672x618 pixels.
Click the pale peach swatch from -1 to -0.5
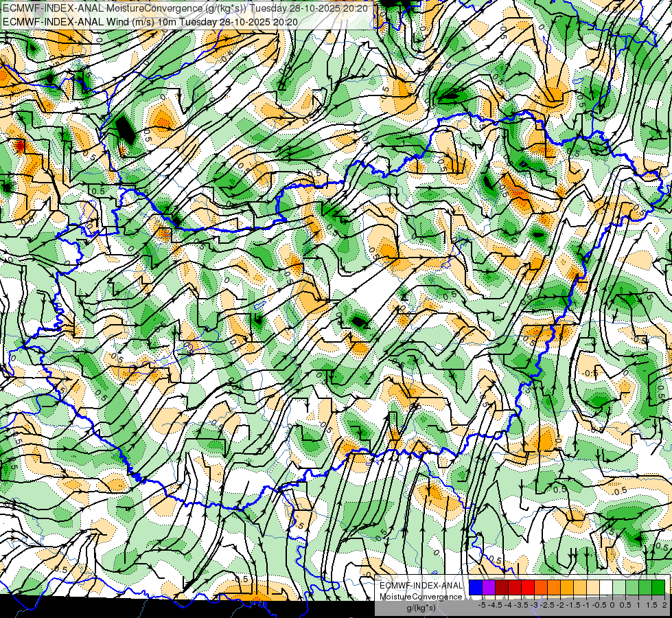click(x=593, y=587)
